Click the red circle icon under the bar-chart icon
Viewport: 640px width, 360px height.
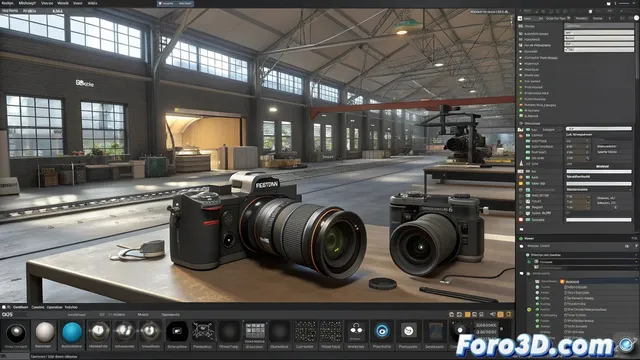tap(521, 136)
